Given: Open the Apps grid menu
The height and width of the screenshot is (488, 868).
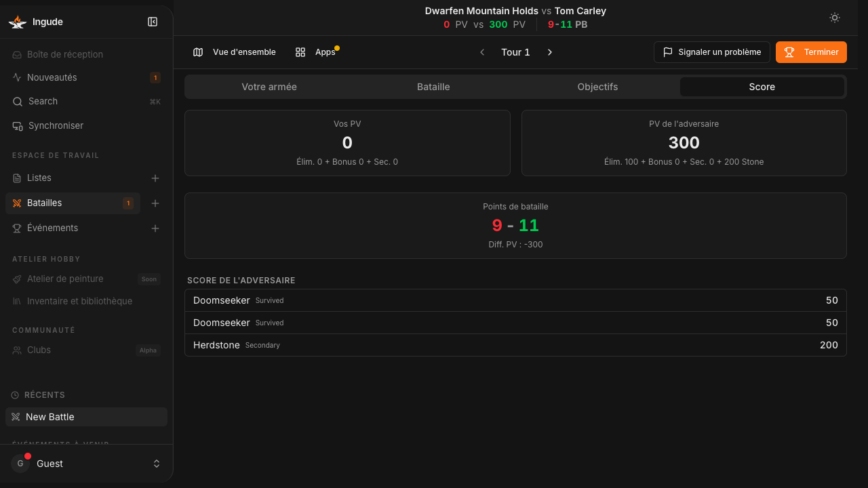Looking at the screenshot, I should 316,52.
